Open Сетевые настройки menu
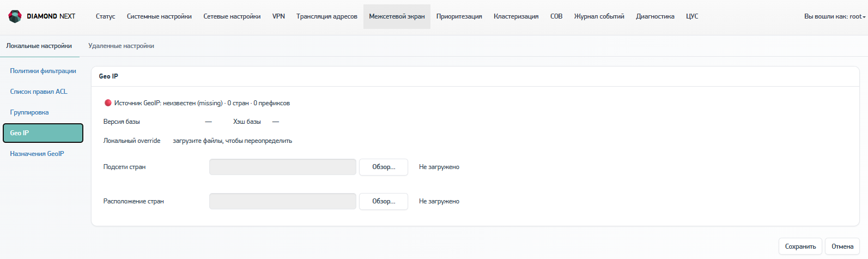This screenshot has height=259, width=868. pyautogui.click(x=232, y=16)
